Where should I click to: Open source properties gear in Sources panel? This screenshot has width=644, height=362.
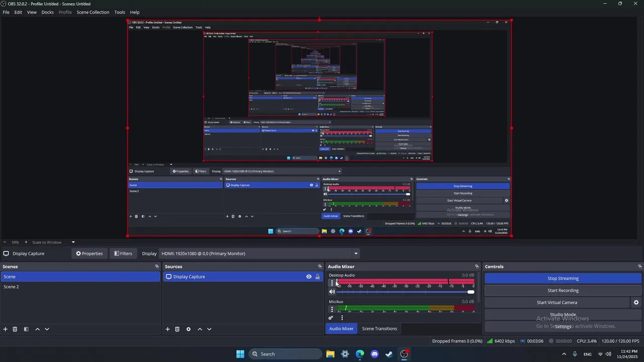pos(189,329)
